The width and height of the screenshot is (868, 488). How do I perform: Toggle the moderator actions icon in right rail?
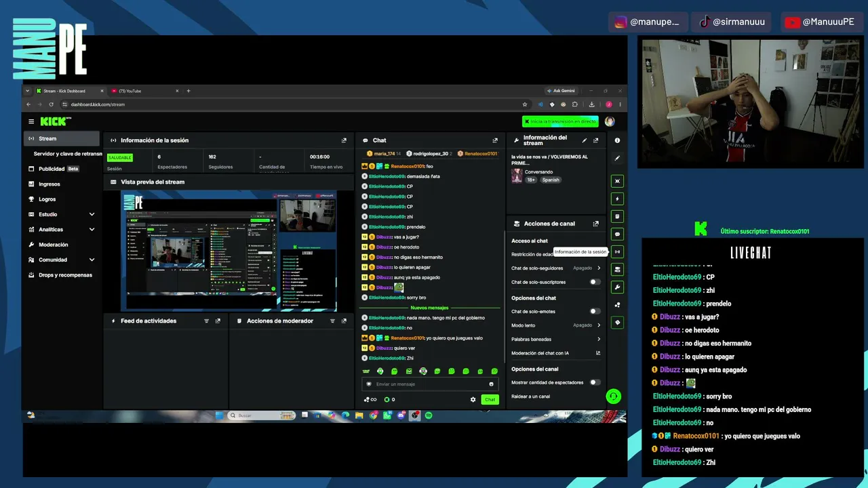click(617, 216)
